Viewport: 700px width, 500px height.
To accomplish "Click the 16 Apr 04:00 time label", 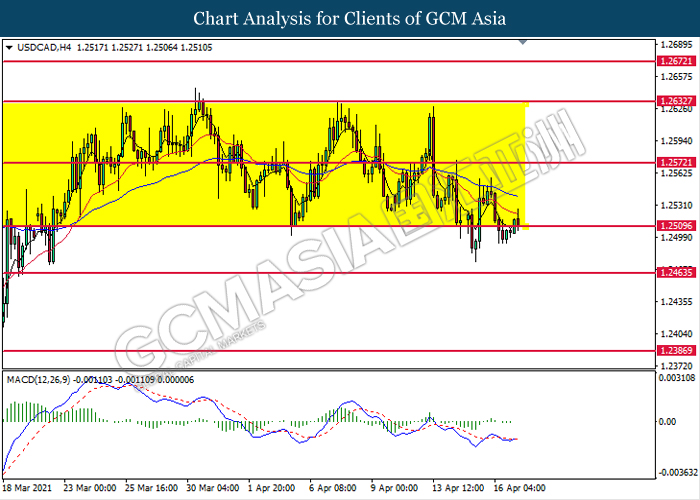I will pyautogui.click(x=520, y=488).
